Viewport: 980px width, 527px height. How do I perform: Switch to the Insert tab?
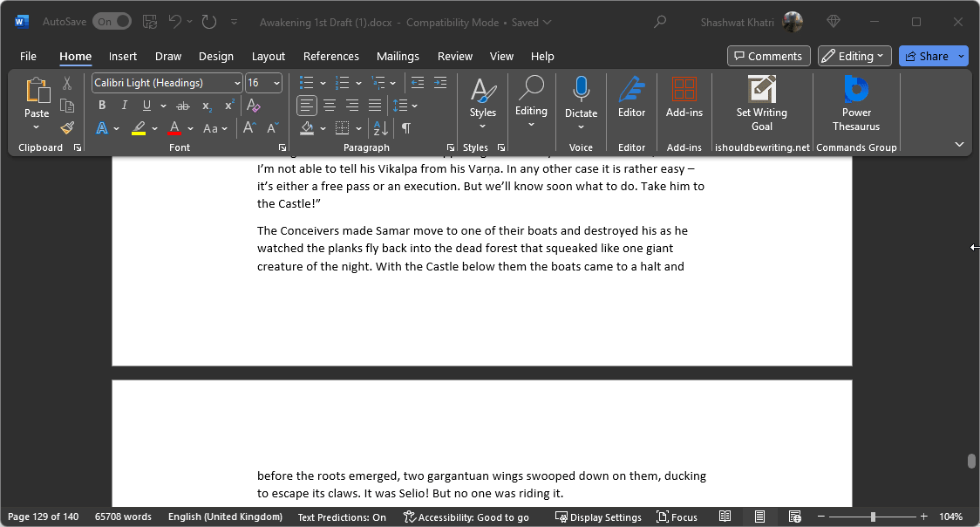[122, 56]
